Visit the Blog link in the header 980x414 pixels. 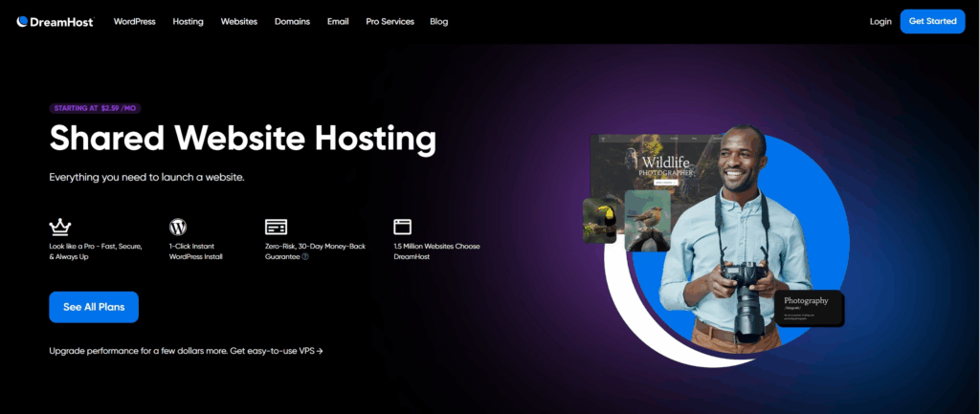pos(438,21)
